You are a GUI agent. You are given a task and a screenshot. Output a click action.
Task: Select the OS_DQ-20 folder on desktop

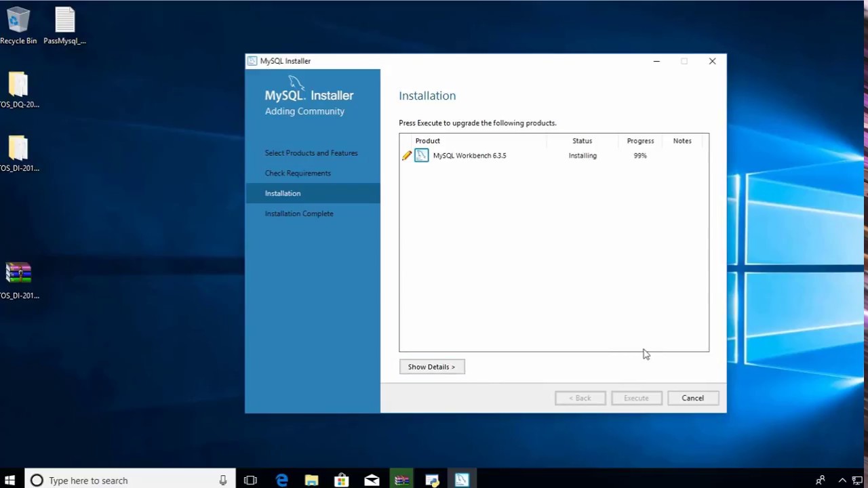pyautogui.click(x=18, y=89)
